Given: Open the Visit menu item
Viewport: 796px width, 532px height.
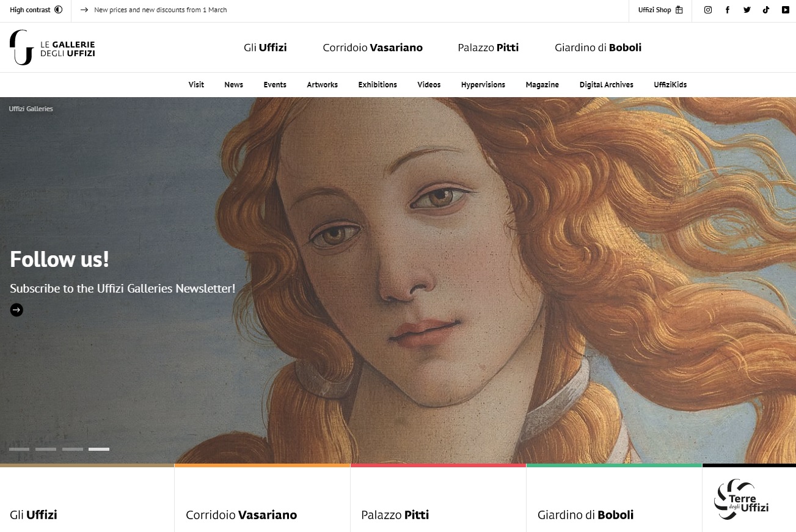Looking at the screenshot, I should pos(196,85).
